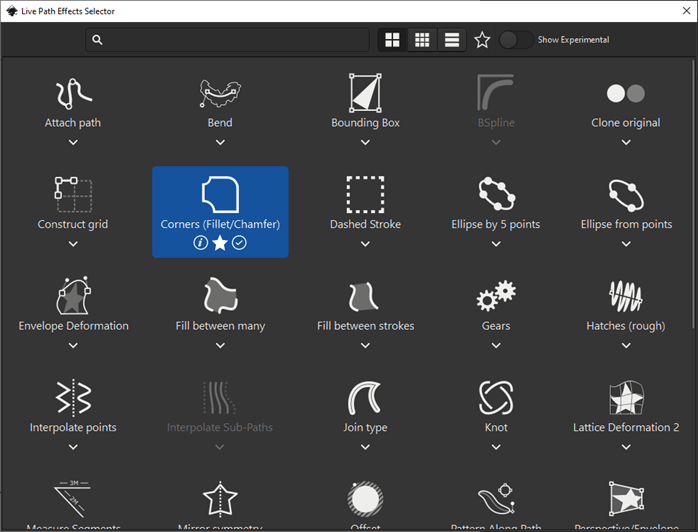Pick the Bounding Box effect icon
The image size is (698, 532).
[x=365, y=93]
